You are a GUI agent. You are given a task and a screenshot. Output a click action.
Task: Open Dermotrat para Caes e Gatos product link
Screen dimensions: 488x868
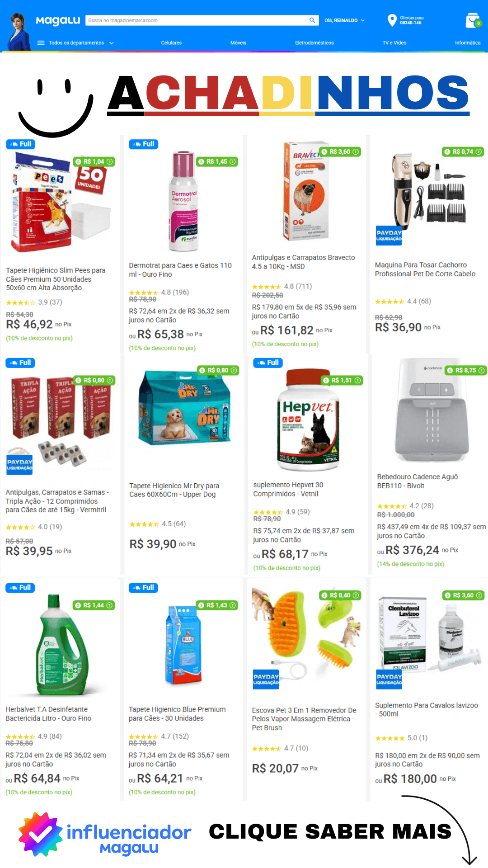click(180, 270)
